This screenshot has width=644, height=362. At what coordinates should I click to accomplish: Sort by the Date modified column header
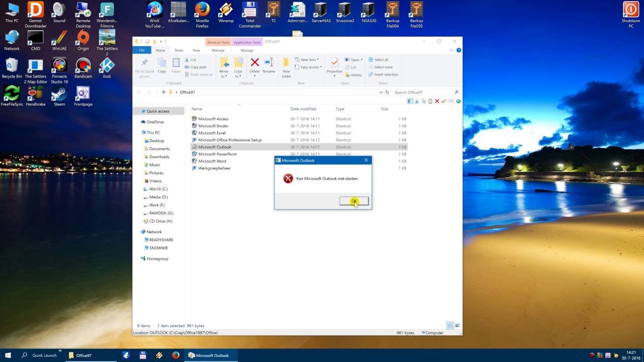(303, 109)
